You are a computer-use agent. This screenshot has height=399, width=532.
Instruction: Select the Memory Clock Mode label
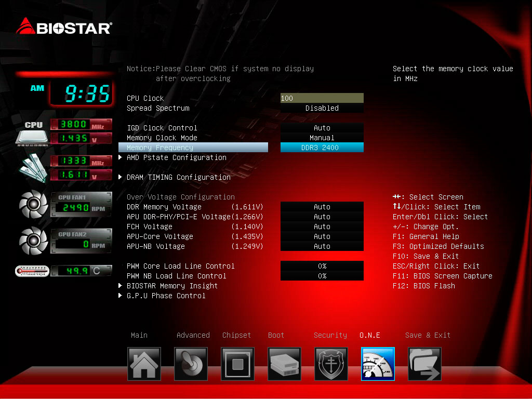click(x=162, y=138)
